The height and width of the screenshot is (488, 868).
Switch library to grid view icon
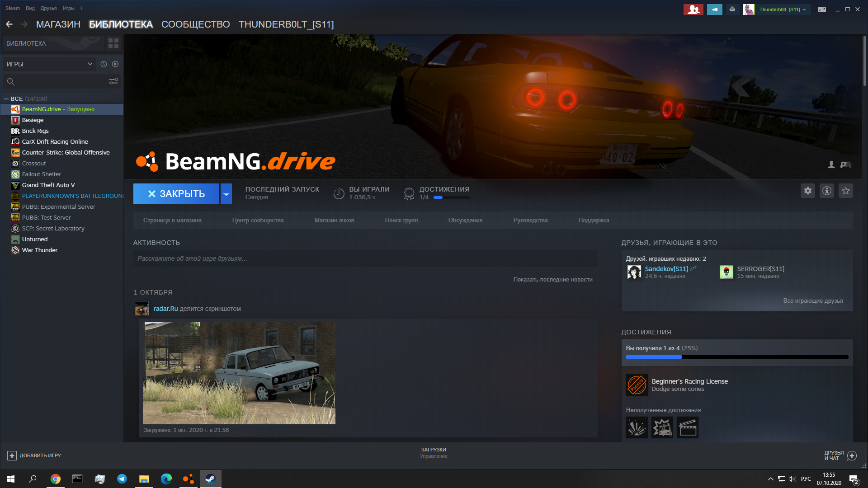click(x=113, y=43)
